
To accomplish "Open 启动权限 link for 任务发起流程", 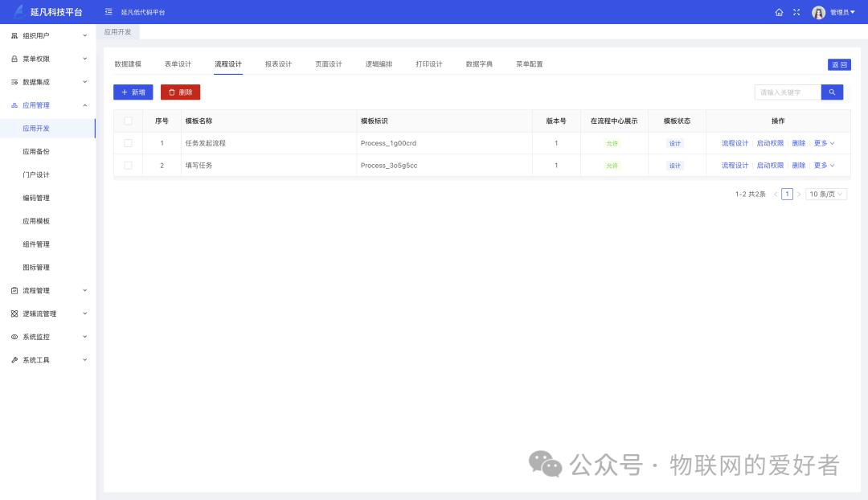I will 770,143.
